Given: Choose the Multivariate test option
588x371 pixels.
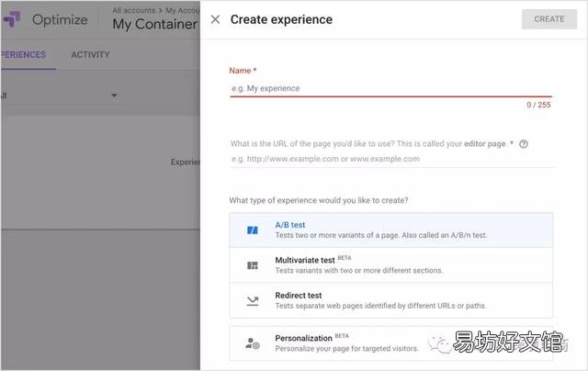Looking at the screenshot, I should click(390, 265).
